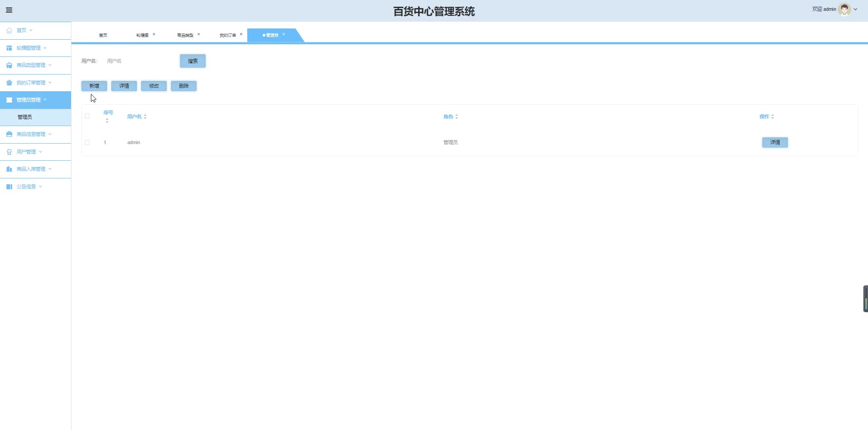Viewport: 868px width, 430px height.
Task: Click the 轮播图管理 layout icon
Action: tap(9, 48)
